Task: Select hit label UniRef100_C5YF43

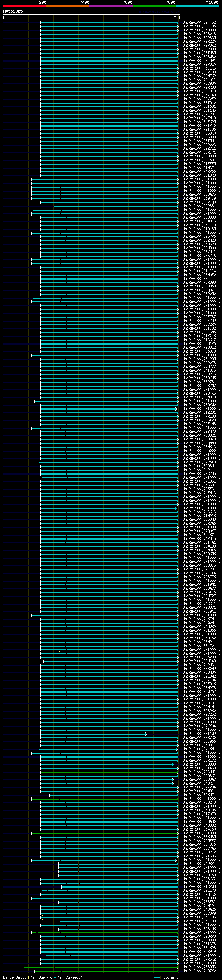Action: [199, 95]
